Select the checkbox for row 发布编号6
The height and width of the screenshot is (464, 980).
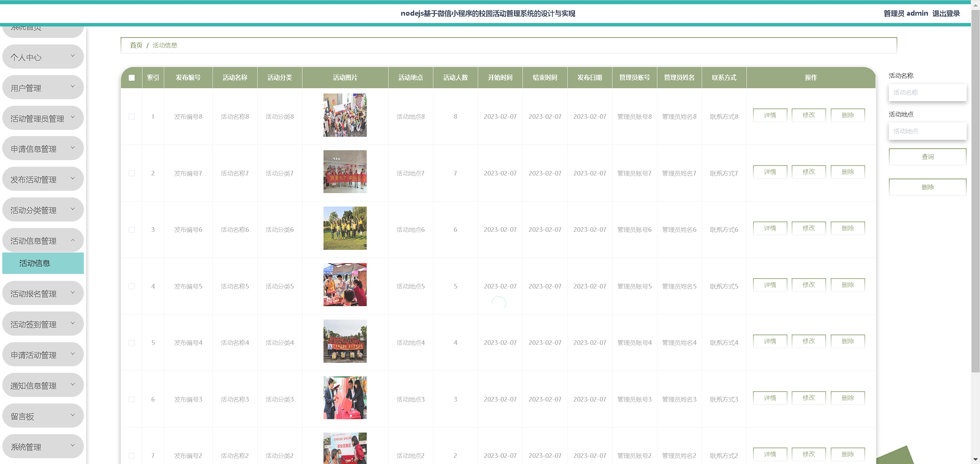click(x=132, y=230)
